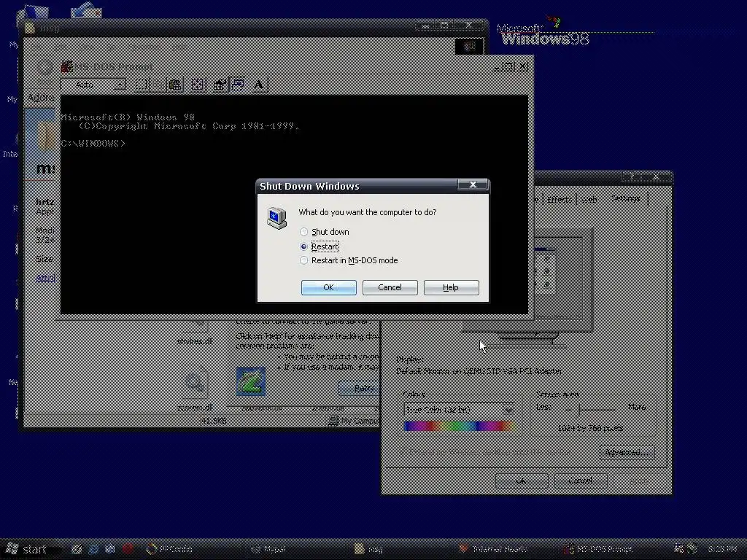747x560 pixels.
Task: Cancel the Shut Down Windows dialog
Action: [x=390, y=287]
